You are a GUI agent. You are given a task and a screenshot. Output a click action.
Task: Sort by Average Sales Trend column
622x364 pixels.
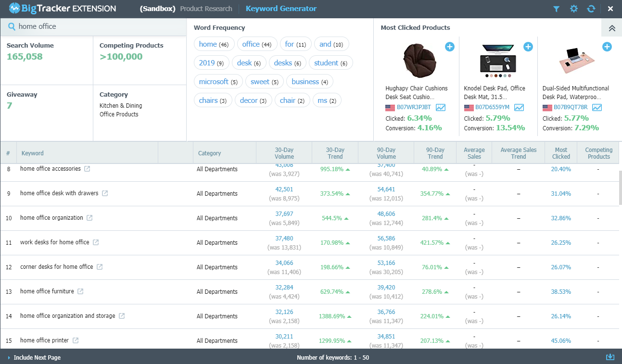pos(519,153)
